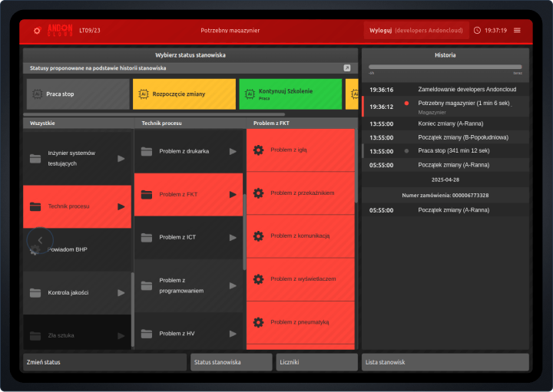Click the Andon Cloud logo
The height and width of the screenshot is (392, 553).
click(51, 31)
